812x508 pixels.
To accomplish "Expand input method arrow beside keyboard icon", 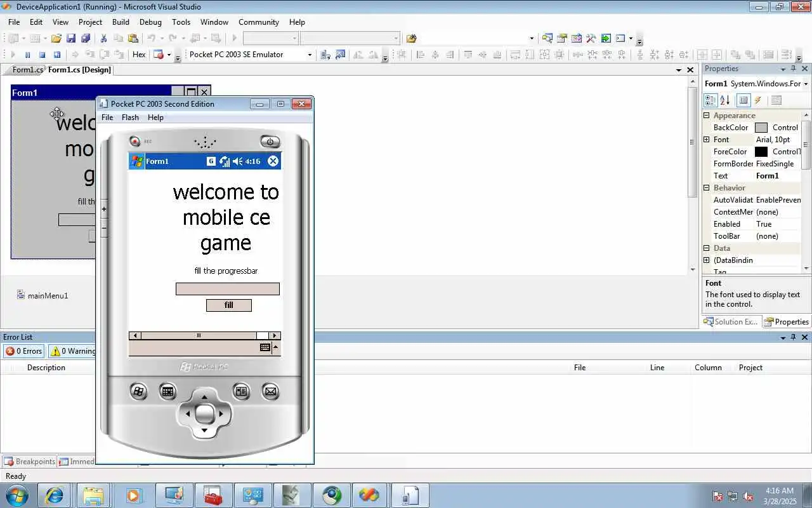I will click(x=275, y=347).
